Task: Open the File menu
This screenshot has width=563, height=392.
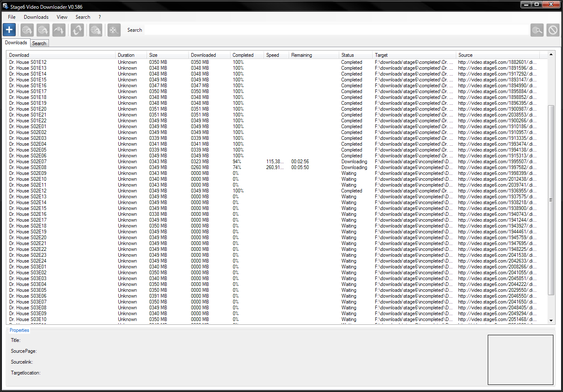Action: point(12,17)
